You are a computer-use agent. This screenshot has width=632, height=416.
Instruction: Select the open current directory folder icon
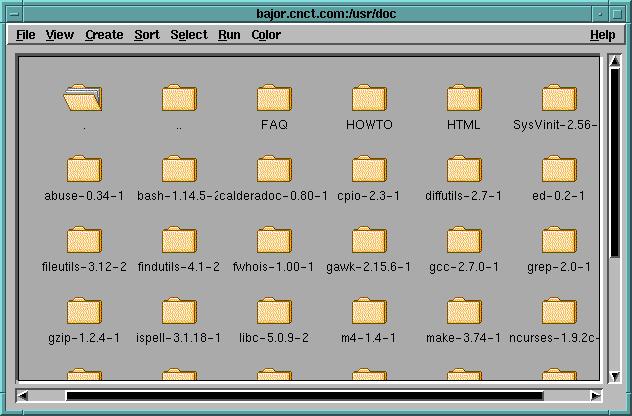coord(84,98)
